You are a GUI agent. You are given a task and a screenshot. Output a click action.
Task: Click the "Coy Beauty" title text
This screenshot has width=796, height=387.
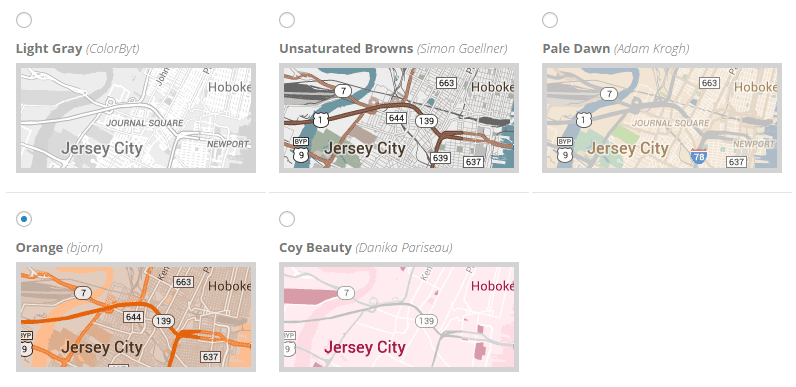point(315,248)
